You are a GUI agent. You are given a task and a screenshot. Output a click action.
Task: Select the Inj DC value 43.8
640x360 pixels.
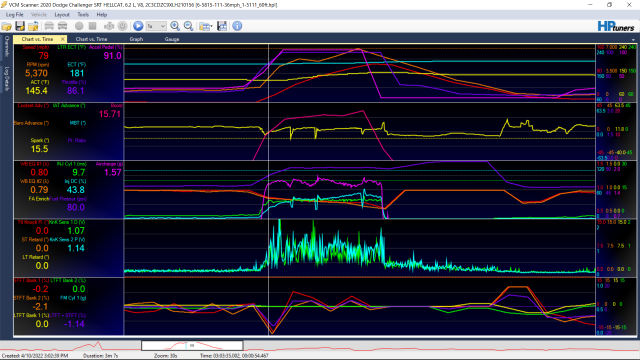76,190
